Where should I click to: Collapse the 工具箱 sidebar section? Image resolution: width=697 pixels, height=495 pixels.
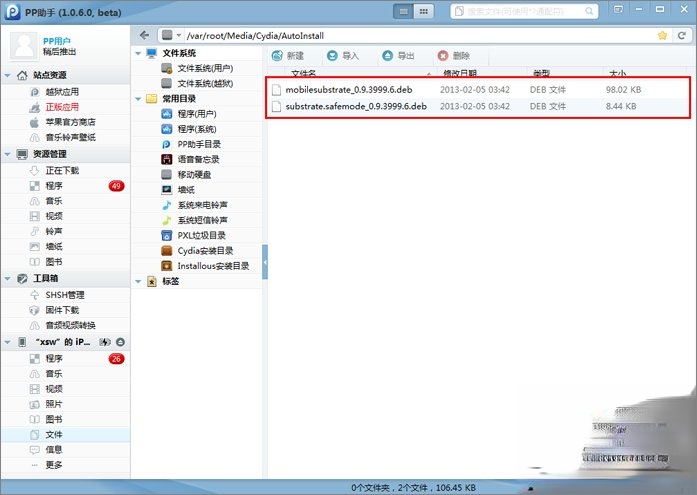pos(8,279)
